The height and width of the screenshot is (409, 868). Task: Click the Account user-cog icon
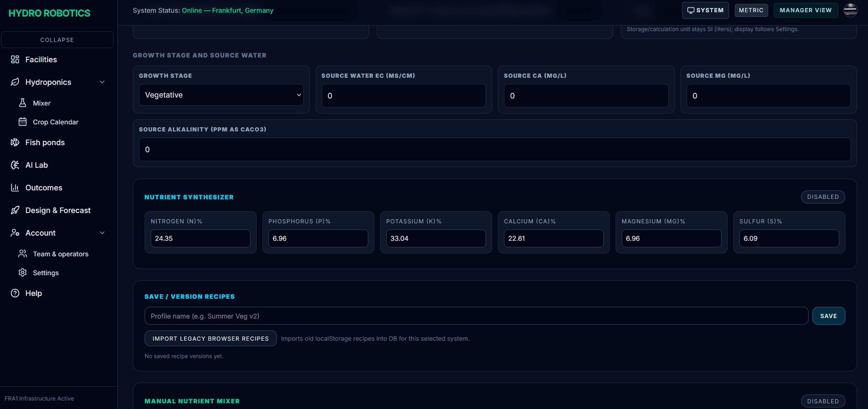[15, 233]
